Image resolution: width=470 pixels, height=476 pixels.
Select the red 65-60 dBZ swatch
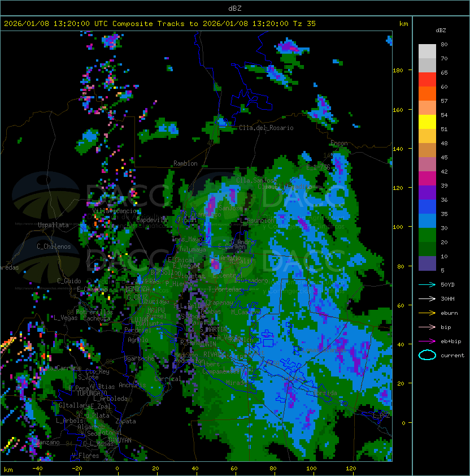point(427,80)
